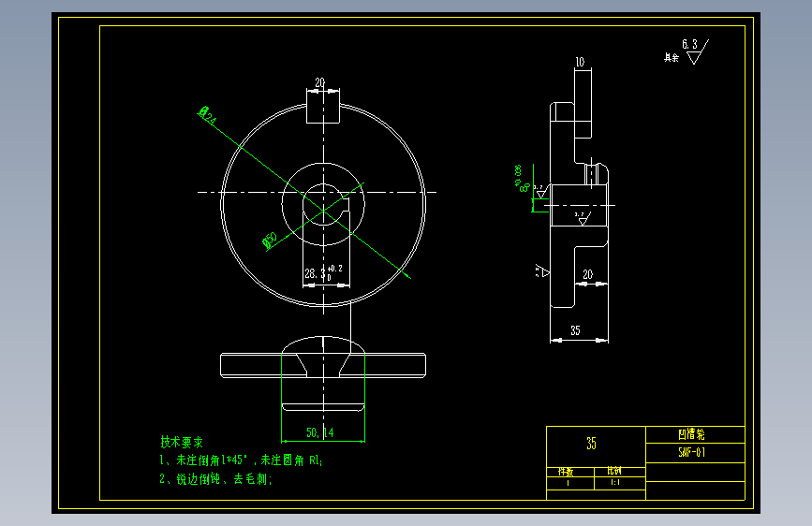Select the 凹槽轮 part name in title block
This screenshot has height=526, width=812.
[692, 434]
